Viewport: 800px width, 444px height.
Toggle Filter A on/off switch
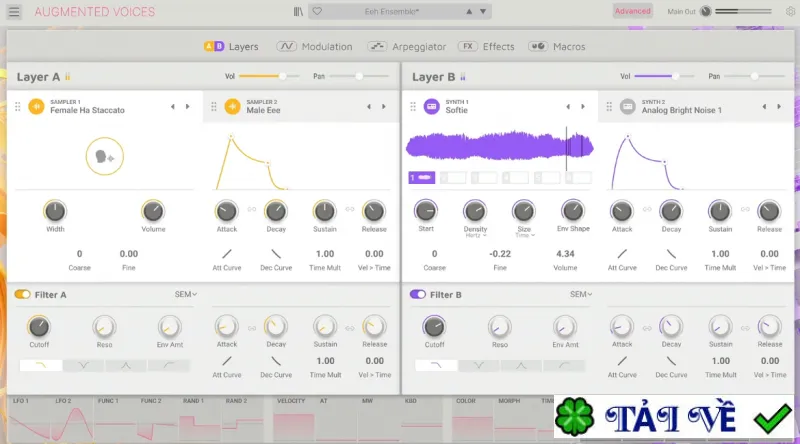tap(22, 294)
